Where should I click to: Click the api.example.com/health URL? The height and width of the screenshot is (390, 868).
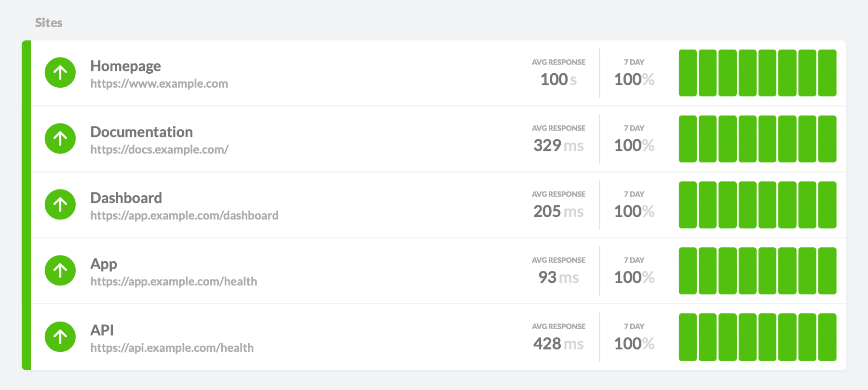pos(172,348)
